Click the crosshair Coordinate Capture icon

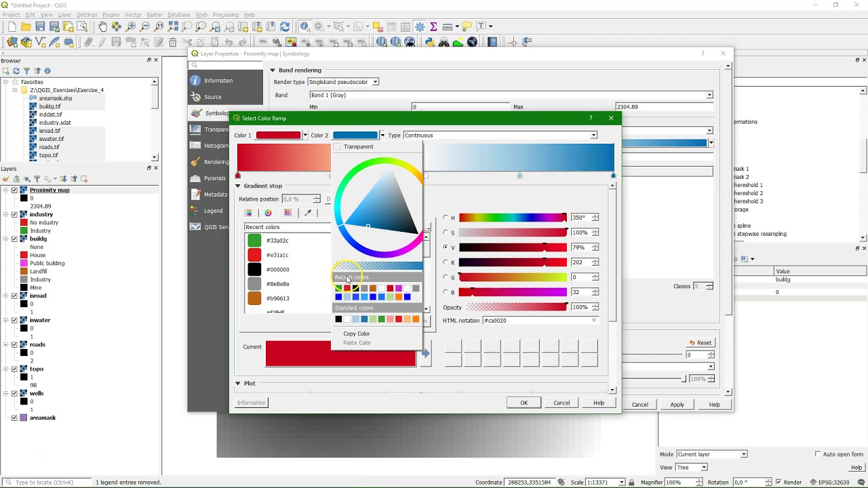[x=512, y=42]
